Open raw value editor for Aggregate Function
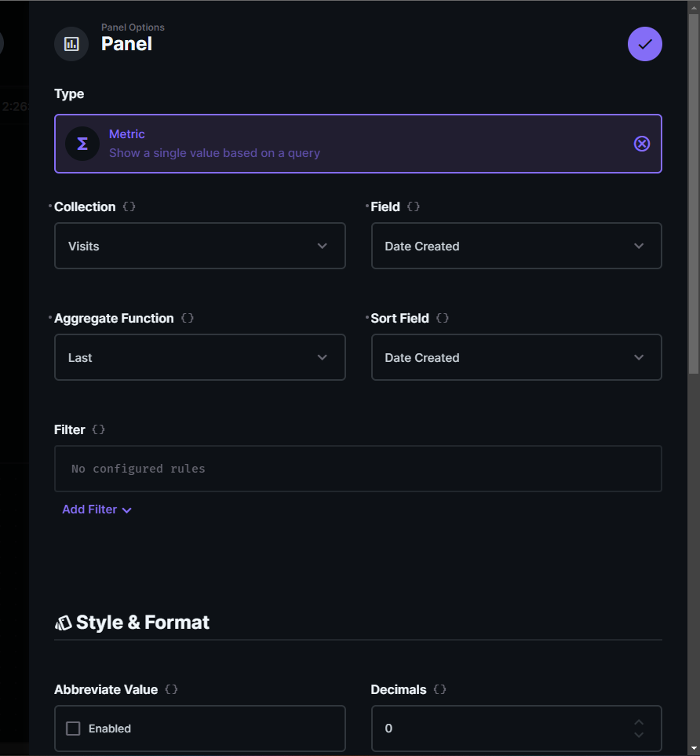This screenshot has height=756, width=700. (187, 318)
